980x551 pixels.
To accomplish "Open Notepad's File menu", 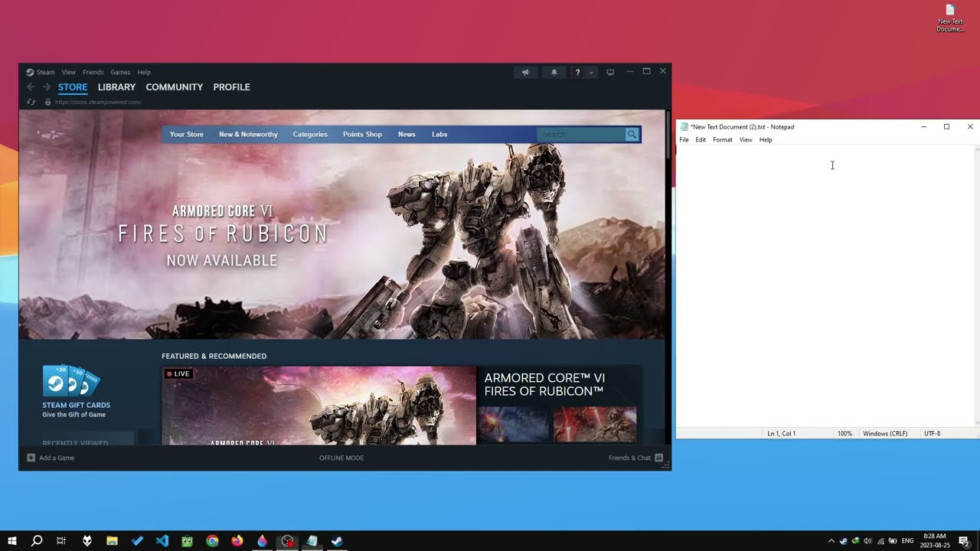I will (x=684, y=140).
